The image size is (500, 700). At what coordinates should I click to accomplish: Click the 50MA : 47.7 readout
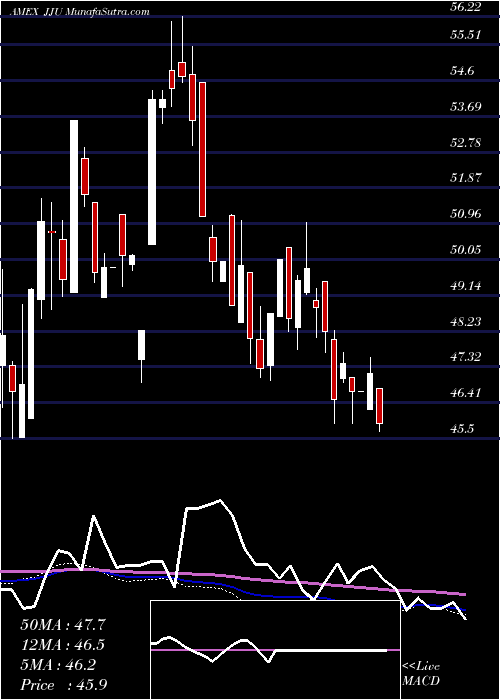point(62,624)
